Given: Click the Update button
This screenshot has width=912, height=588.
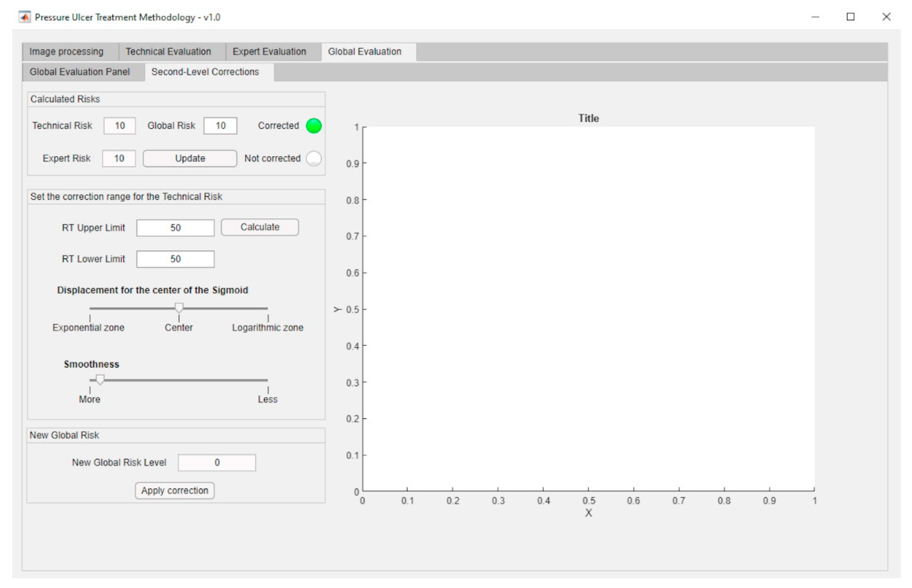Looking at the screenshot, I should click(x=190, y=158).
